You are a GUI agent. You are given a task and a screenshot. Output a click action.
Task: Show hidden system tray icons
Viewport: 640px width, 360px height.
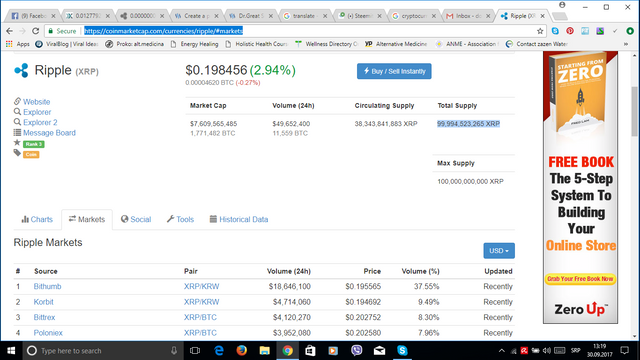pos(502,351)
